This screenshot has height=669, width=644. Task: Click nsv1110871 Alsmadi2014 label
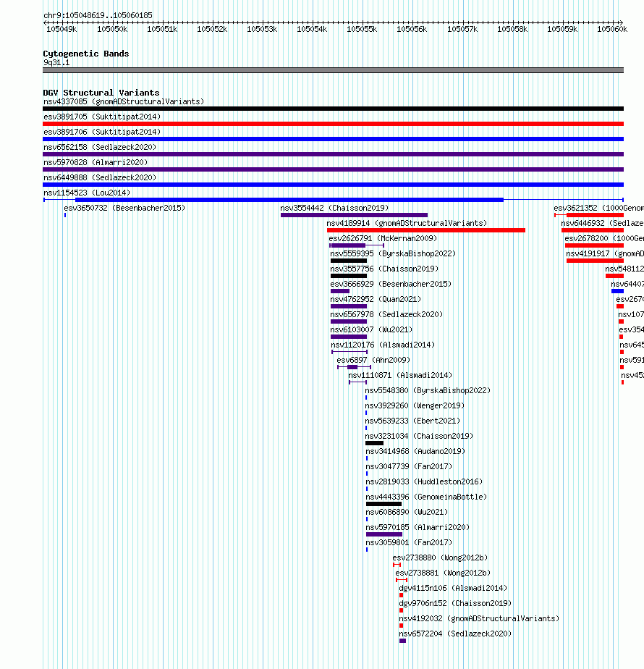[x=400, y=376]
